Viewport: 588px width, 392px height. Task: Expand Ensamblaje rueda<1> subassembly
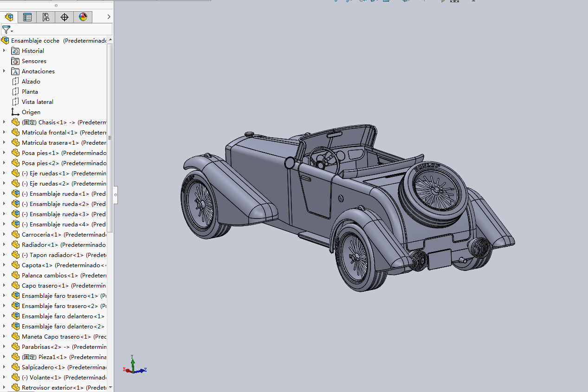pyautogui.click(x=4, y=194)
